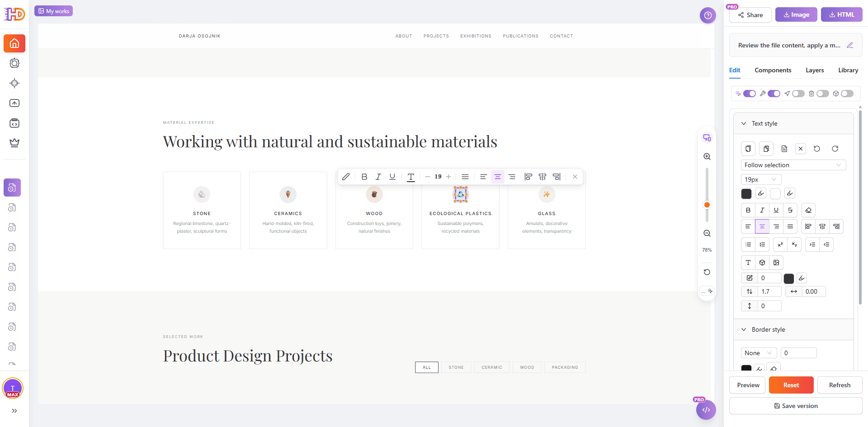Open the upload icon in left sidebar
The height and width of the screenshot is (427, 868).
(x=14, y=103)
